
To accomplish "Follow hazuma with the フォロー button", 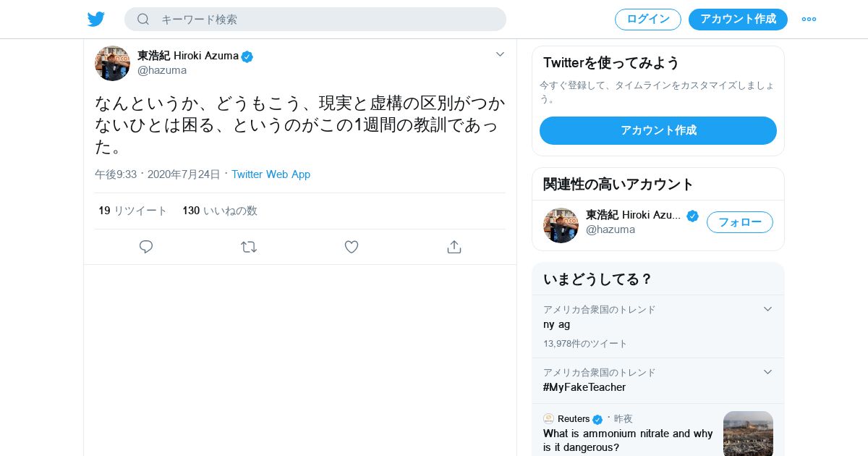I will tap(739, 222).
